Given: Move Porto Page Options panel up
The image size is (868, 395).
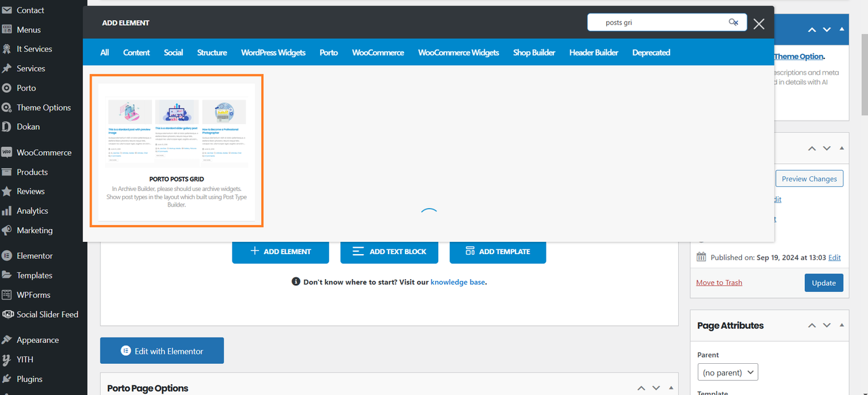Looking at the screenshot, I should tap(642, 388).
